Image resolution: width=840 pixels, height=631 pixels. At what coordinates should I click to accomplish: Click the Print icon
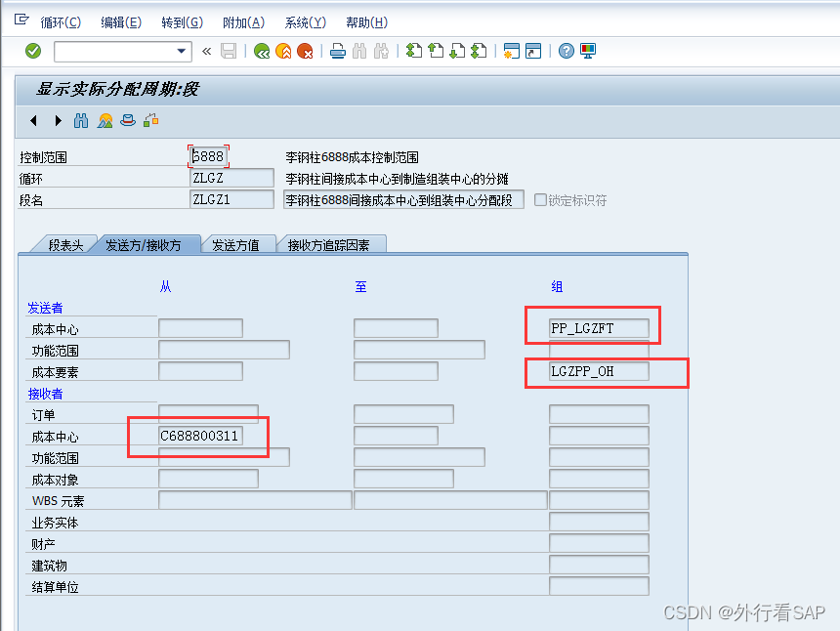[338, 52]
